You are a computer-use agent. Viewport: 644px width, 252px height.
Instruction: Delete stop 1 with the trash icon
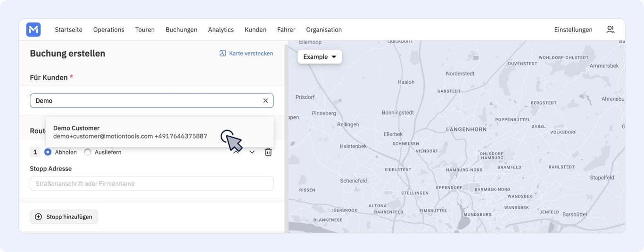[268, 152]
